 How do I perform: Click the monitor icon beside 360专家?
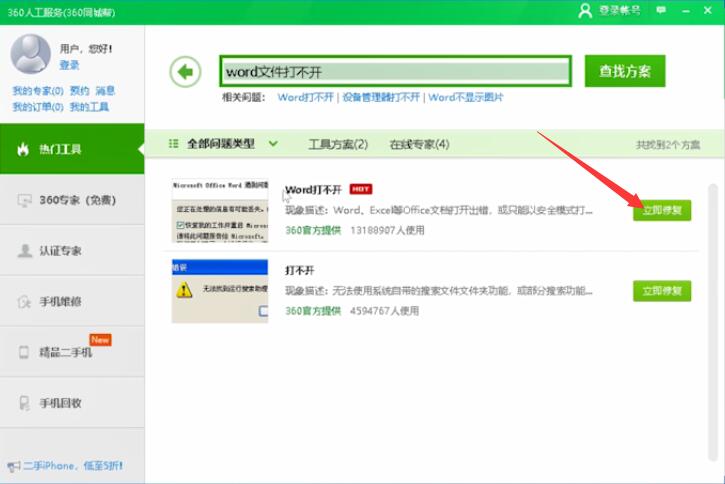pyautogui.click(x=25, y=200)
